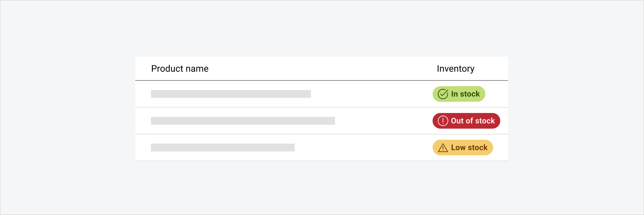Image resolution: width=644 pixels, height=215 pixels.
Task: Click the blank header space between the column titles
Action: click(322, 69)
